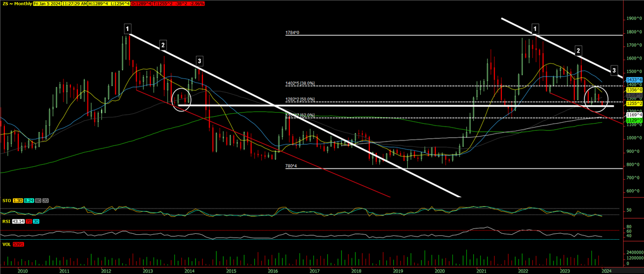This screenshot has height=274, width=644.
Task: Select the 1784^0 retracement high label
Action: [292, 33]
